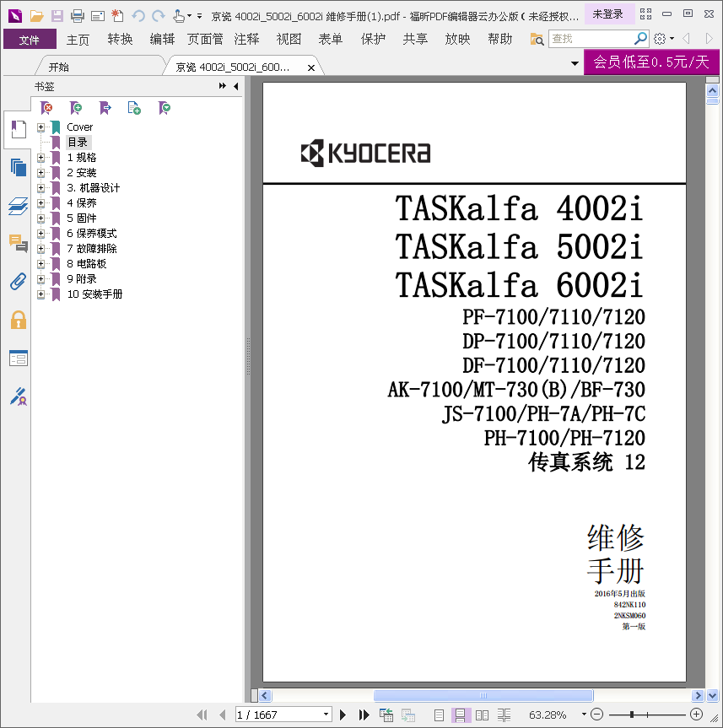Click the bookmark destination arrow icon
Screen dimensions: 723x728
click(x=105, y=108)
